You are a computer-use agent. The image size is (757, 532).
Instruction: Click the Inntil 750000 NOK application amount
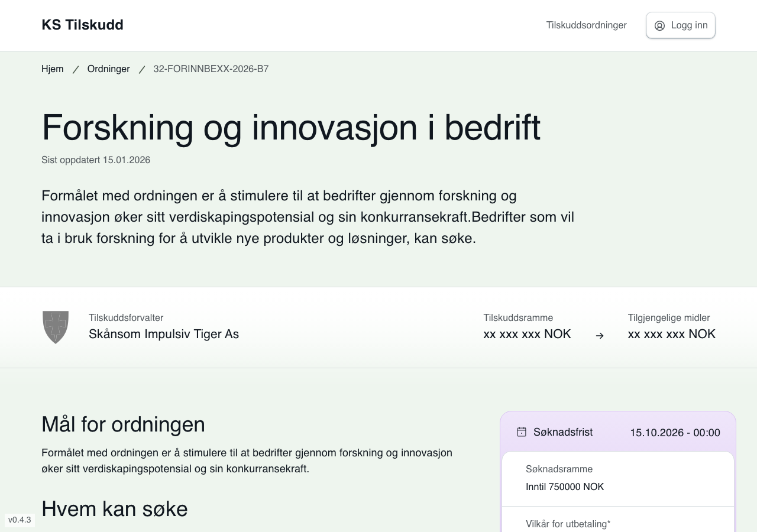coord(564,487)
